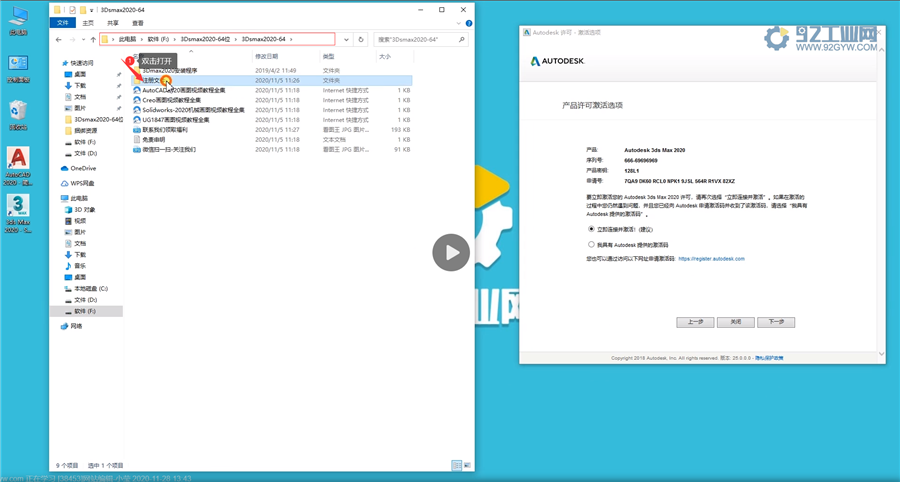Image resolution: width=900 pixels, height=482 pixels.
Task: Open 本地磁盘 (C:) drive
Action: tap(91, 289)
